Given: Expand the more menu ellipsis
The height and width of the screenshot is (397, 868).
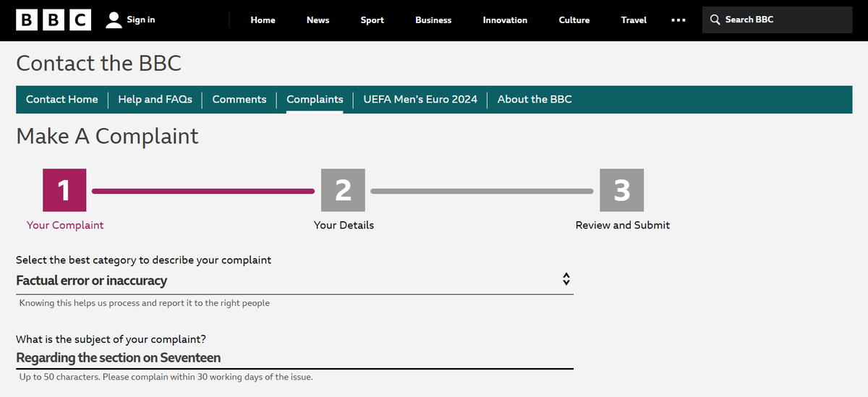Looking at the screenshot, I should coord(678,20).
